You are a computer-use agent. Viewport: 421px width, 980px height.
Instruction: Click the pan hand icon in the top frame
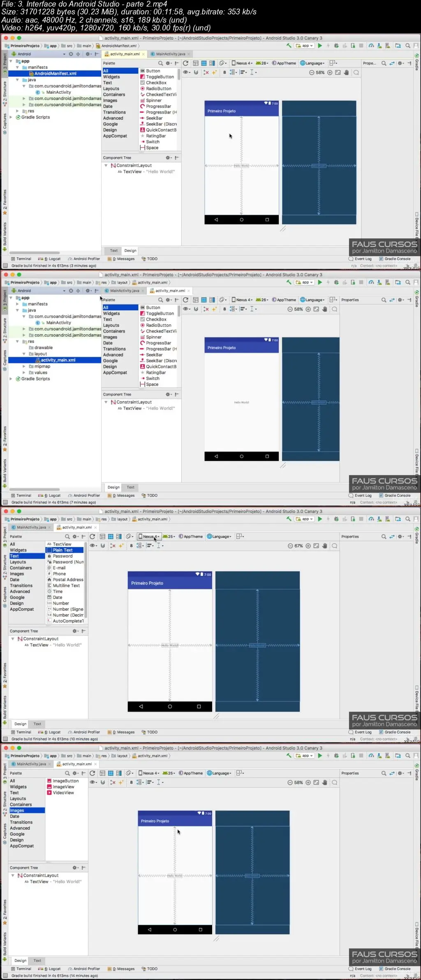click(x=346, y=72)
